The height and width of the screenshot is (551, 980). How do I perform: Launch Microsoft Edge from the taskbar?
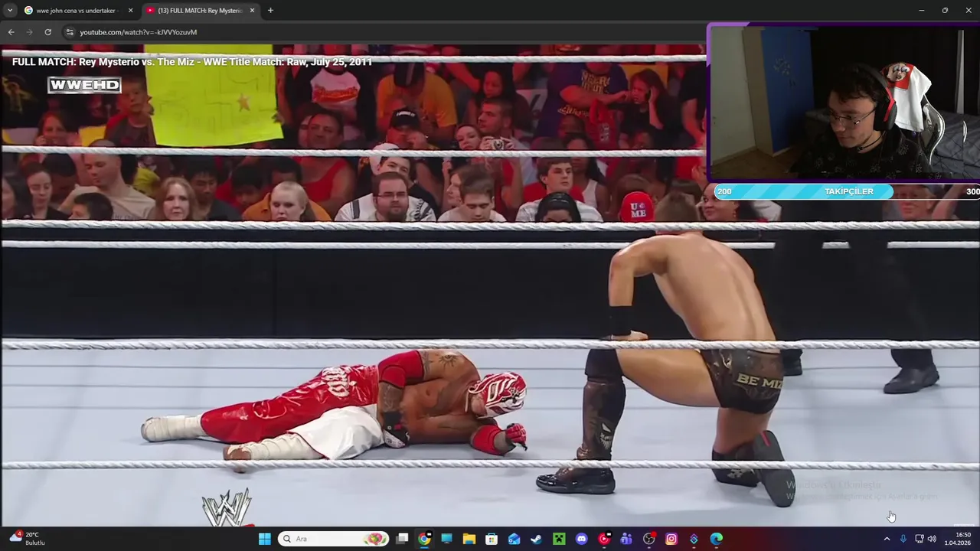pos(716,539)
